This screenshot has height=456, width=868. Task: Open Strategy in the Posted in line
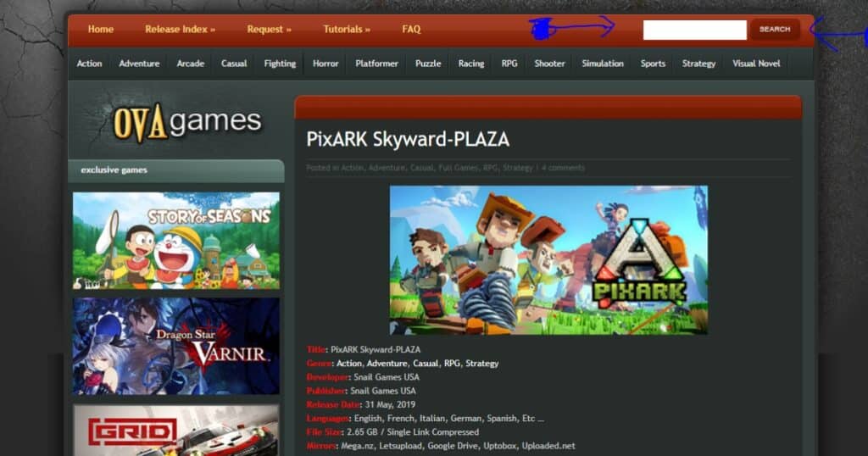(x=518, y=168)
